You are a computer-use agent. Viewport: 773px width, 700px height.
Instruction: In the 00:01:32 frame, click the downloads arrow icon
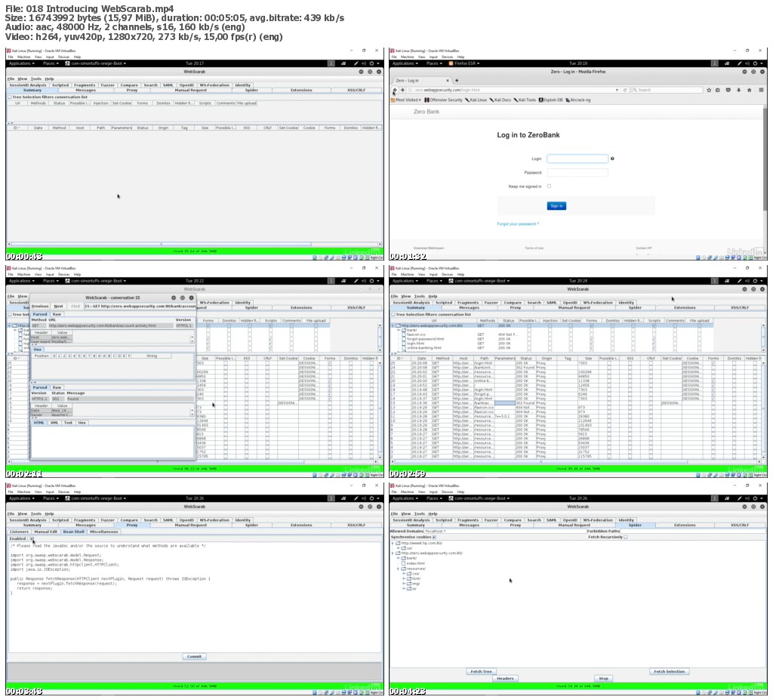[x=738, y=90]
